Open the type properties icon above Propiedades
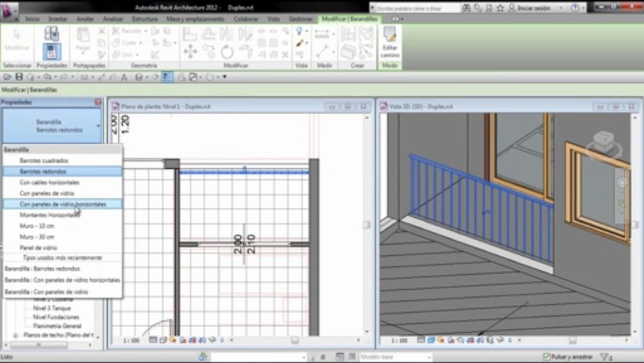 [51, 34]
